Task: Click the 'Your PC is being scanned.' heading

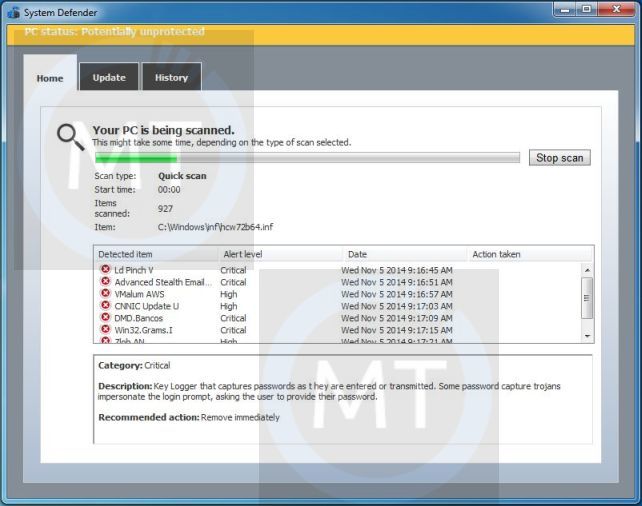Action: [x=163, y=130]
